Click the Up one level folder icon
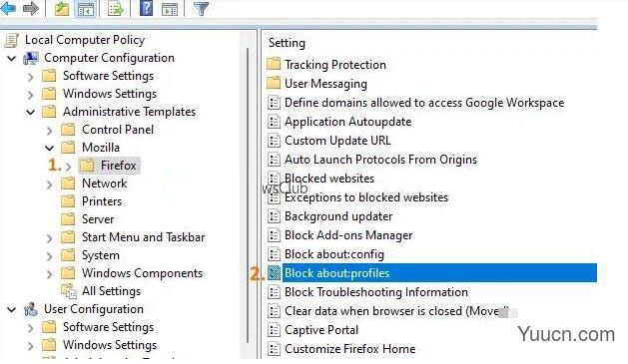 [x=62, y=8]
